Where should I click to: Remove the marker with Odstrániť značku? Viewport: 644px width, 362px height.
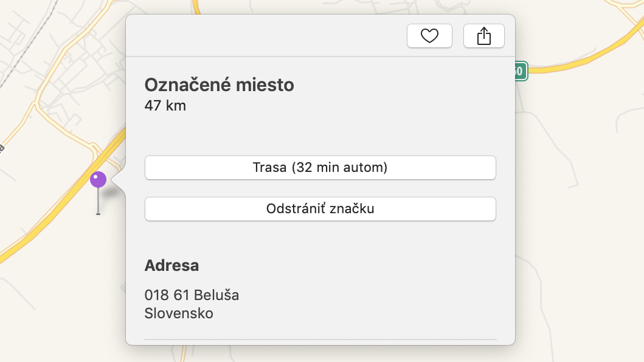click(x=320, y=209)
